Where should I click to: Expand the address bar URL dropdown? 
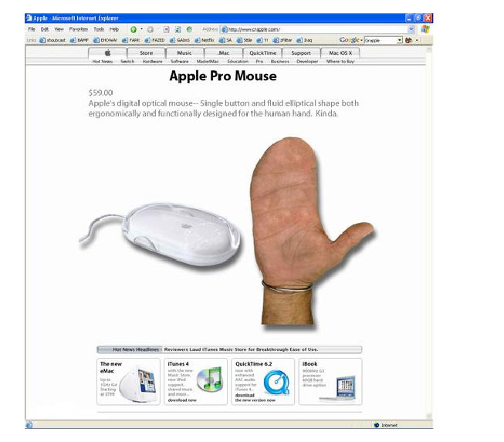[411, 29]
